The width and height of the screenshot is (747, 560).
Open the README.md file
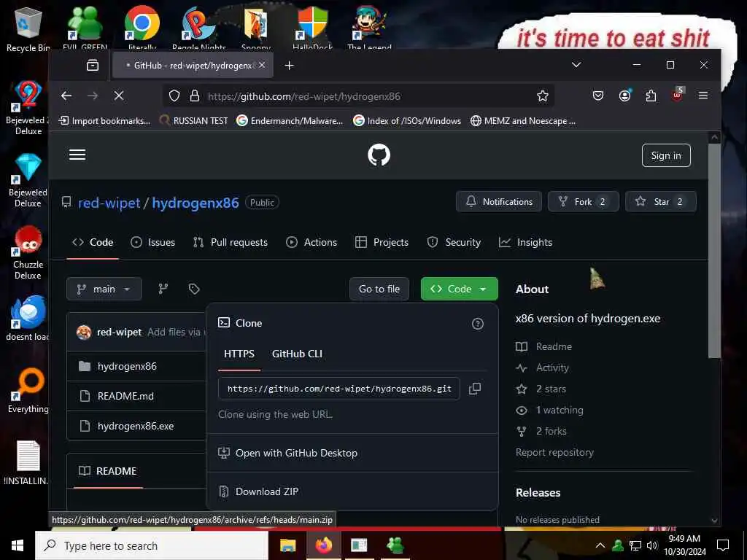(x=125, y=396)
